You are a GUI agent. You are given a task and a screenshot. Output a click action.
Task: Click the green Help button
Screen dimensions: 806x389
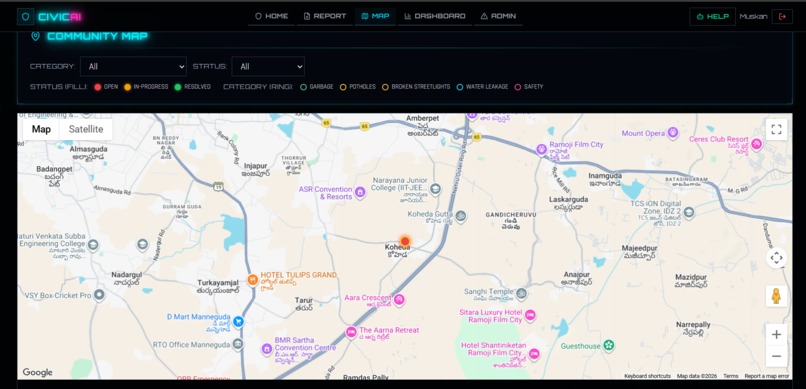[712, 16]
